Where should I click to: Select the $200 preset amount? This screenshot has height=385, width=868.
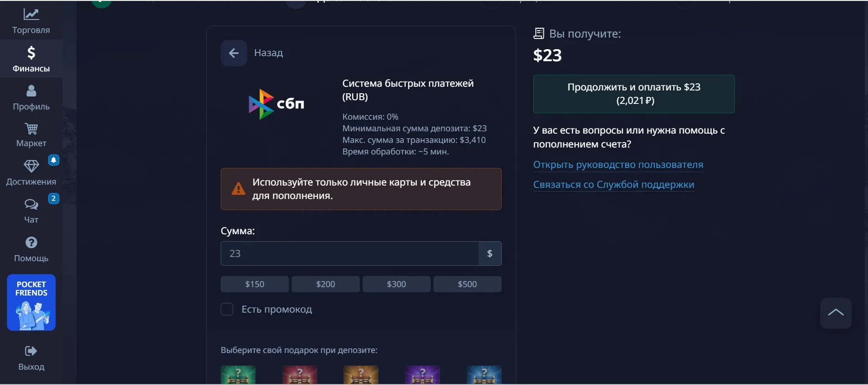tap(325, 284)
